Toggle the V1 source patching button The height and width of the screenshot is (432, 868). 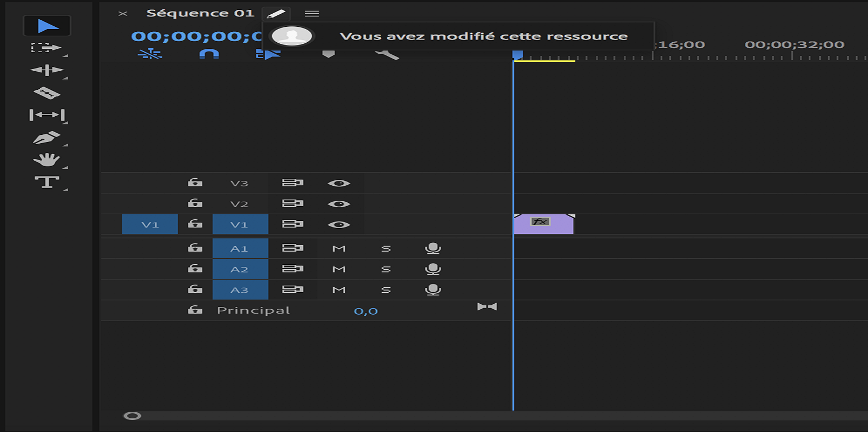coord(150,224)
